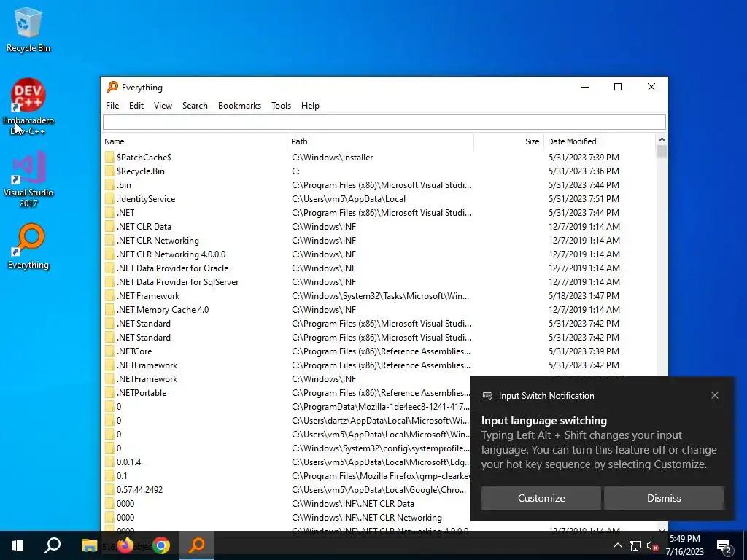Select the $Recycle.Bin folder icon
This screenshot has height=560, width=747.
(109, 171)
